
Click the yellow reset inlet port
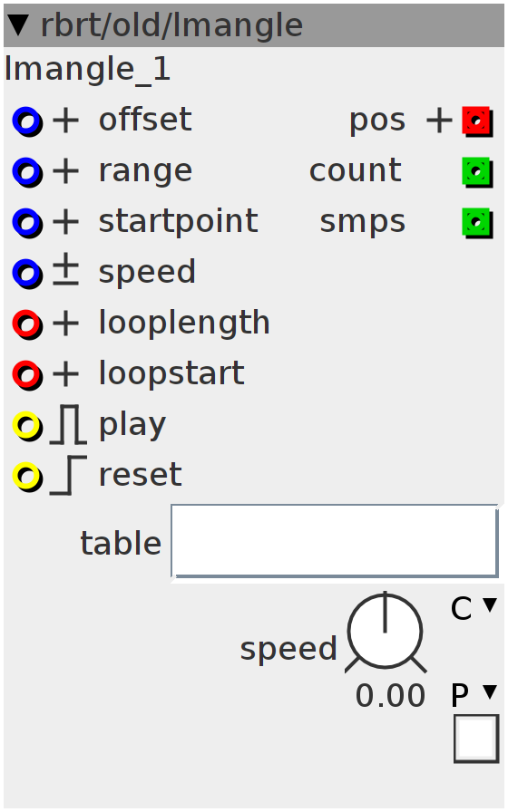[27, 477]
